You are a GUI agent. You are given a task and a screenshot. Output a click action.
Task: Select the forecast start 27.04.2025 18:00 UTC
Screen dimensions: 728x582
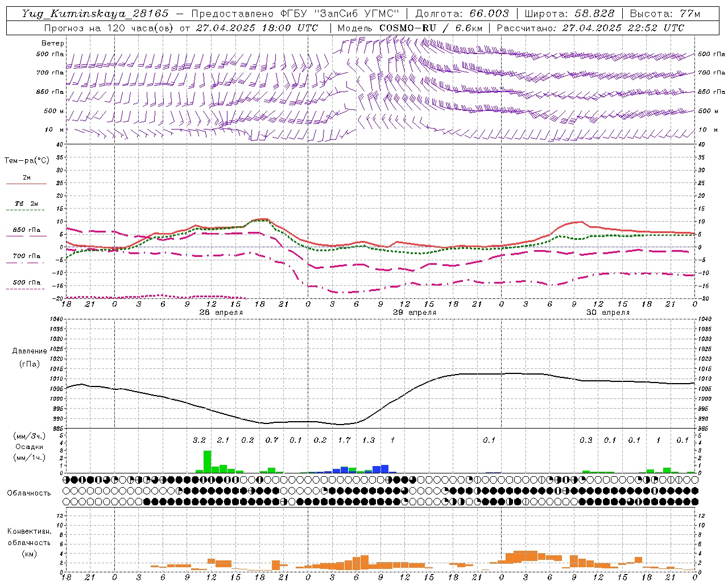257,28
